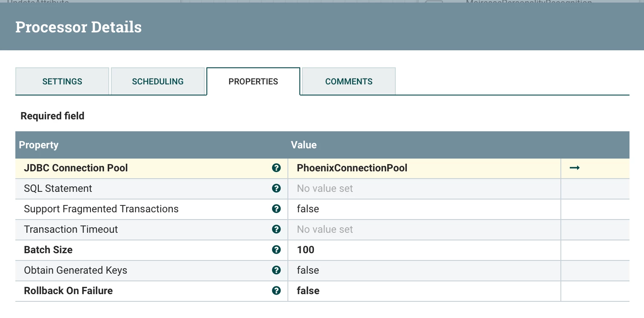The image size is (644, 318).
Task: Click the JDBC Connection Pool property name
Action: (76, 168)
